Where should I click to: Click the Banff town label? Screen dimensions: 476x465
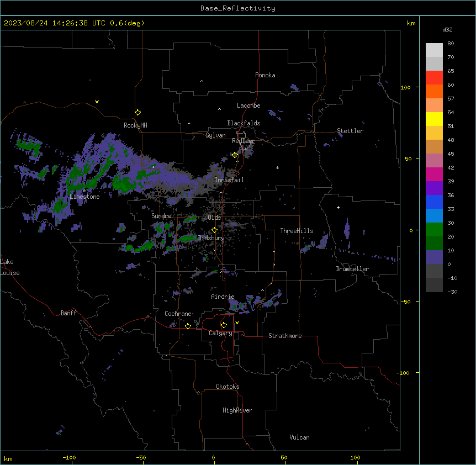68,313
